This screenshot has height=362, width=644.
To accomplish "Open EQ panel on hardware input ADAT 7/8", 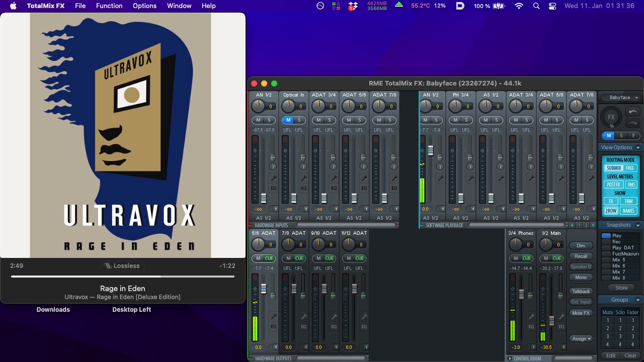I will tap(394, 189).
